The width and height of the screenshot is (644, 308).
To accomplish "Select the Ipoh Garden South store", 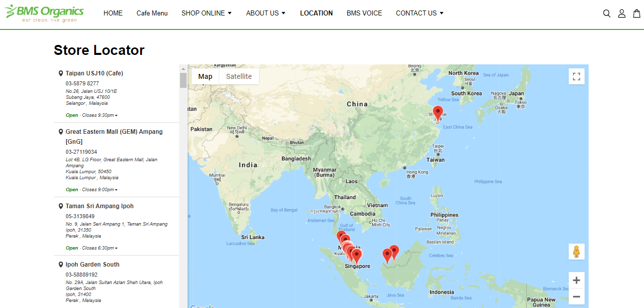I will (x=93, y=265).
